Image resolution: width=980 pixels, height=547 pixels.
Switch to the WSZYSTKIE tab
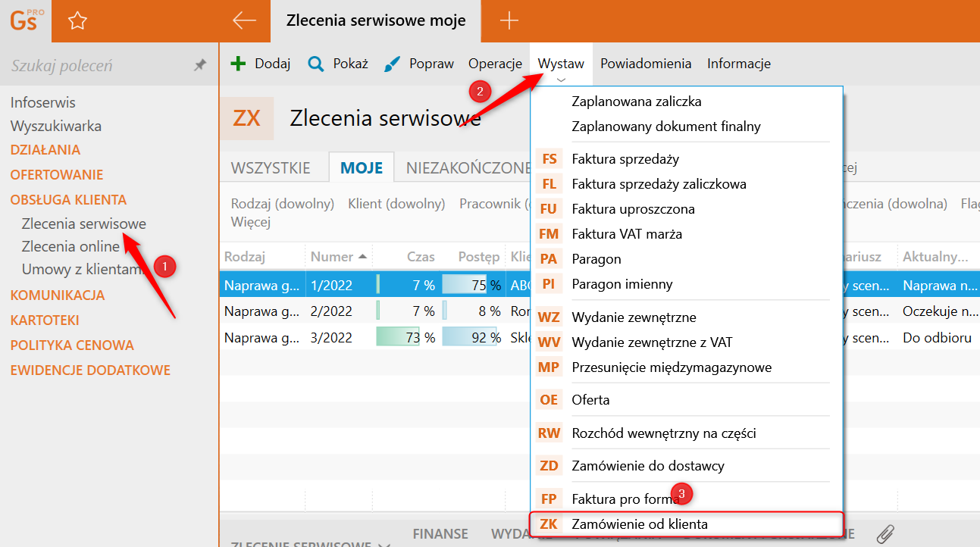pyautogui.click(x=271, y=167)
